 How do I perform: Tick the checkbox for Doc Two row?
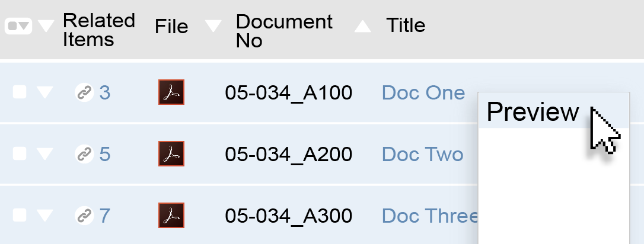(20, 154)
